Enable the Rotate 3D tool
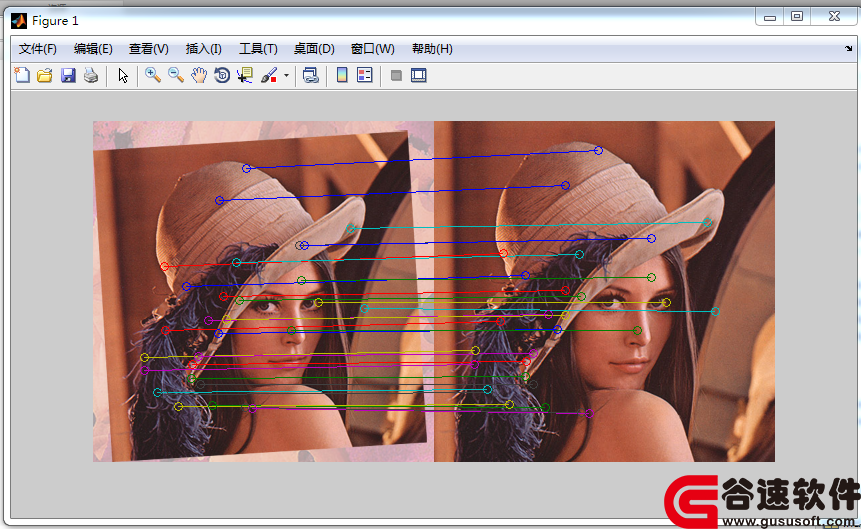 tap(222, 75)
